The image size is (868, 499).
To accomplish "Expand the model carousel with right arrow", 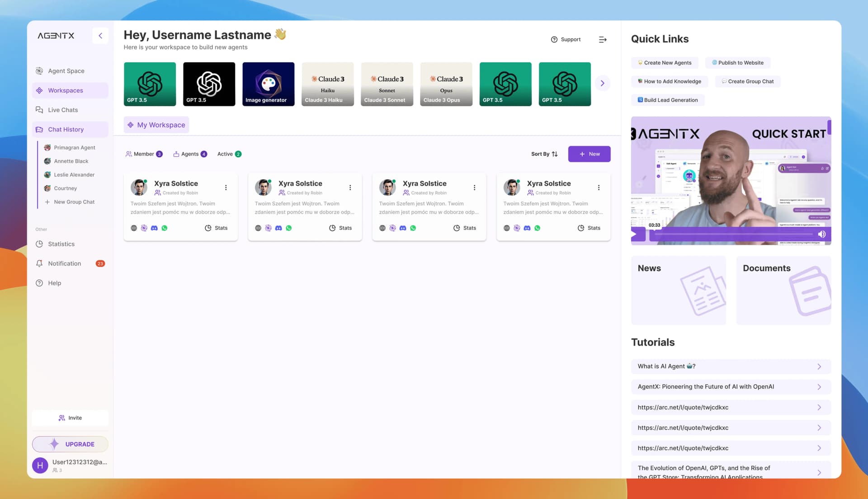I will click(602, 83).
